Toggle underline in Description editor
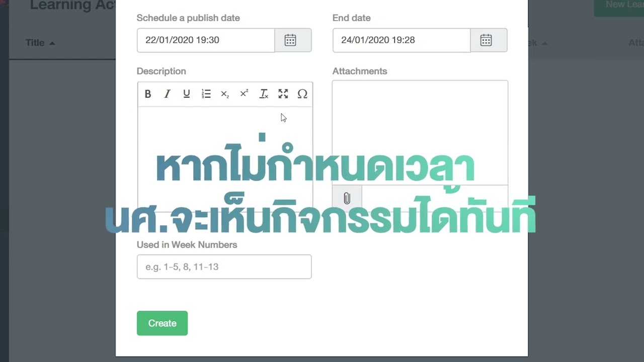This screenshot has width=644, height=362. 186,94
